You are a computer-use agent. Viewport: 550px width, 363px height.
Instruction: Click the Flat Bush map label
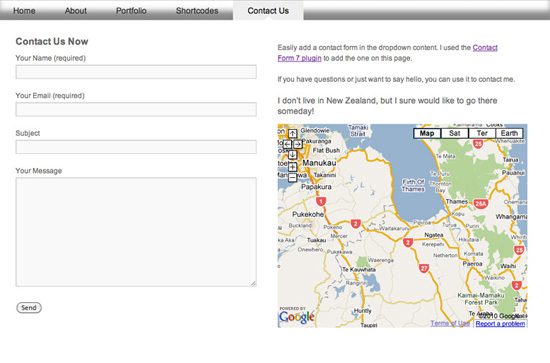click(x=326, y=150)
